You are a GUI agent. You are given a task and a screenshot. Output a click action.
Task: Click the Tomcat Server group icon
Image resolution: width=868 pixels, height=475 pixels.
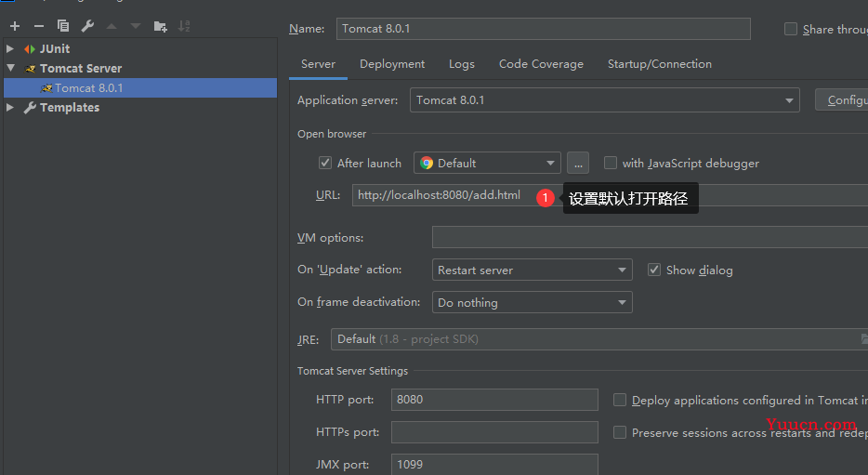[x=30, y=69]
